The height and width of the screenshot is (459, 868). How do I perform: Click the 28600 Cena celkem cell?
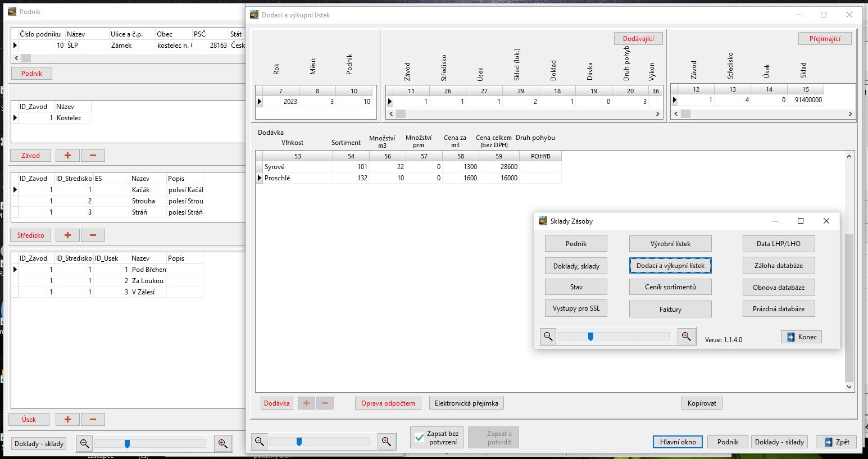click(499, 167)
